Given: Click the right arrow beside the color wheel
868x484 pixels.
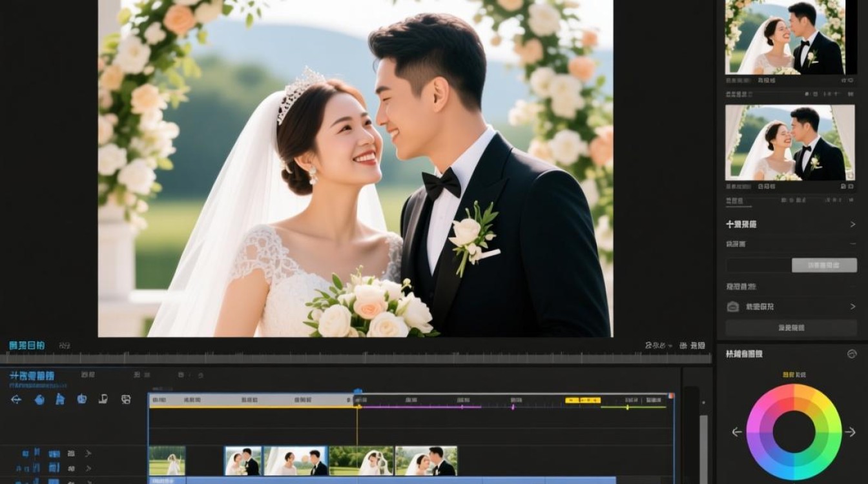Looking at the screenshot, I should coord(851,432).
